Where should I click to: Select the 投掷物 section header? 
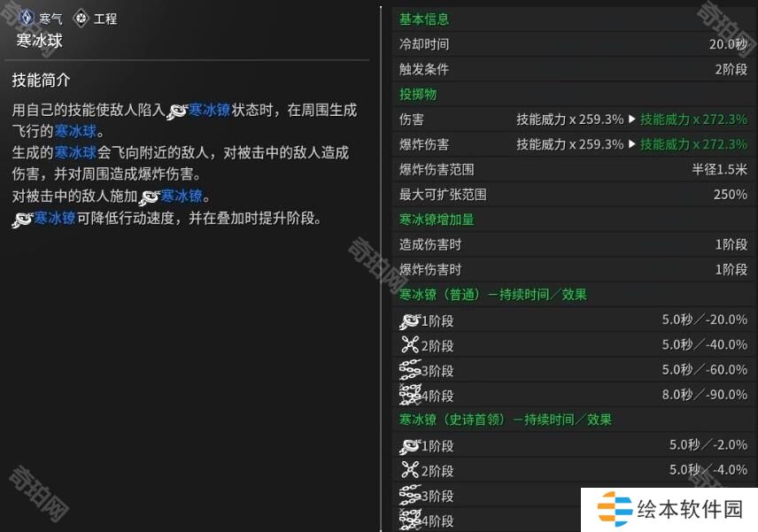pyautogui.click(x=418, y=94)
